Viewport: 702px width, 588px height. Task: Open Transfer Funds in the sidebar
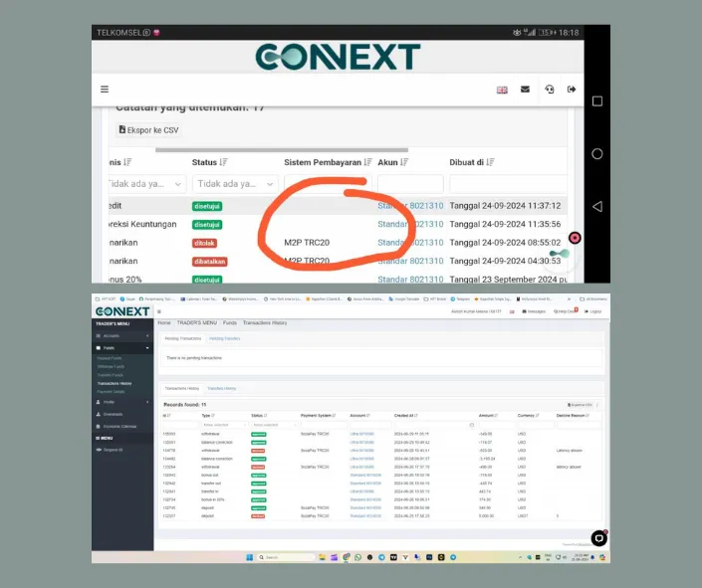coord(110,375)
